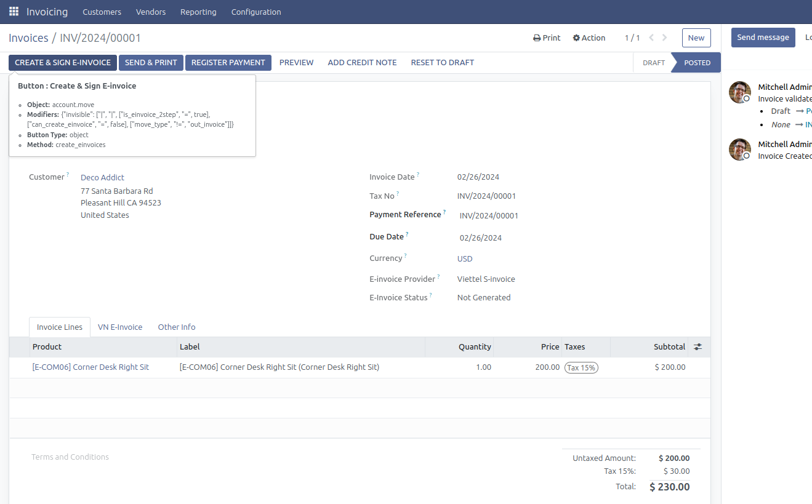The height and width of the screenshot is (504, 812).
Task: Click Mitchell Admin avatar in first message
Action: (x=739, y=92)
